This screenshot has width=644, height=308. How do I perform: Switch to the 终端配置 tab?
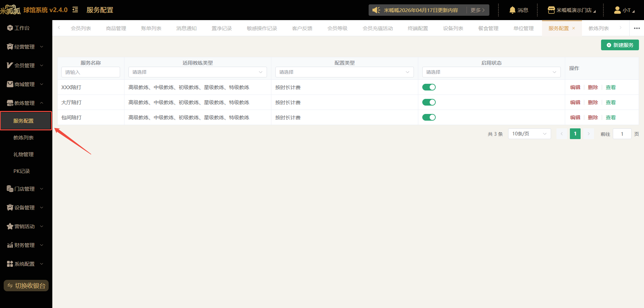pos(418,28)
